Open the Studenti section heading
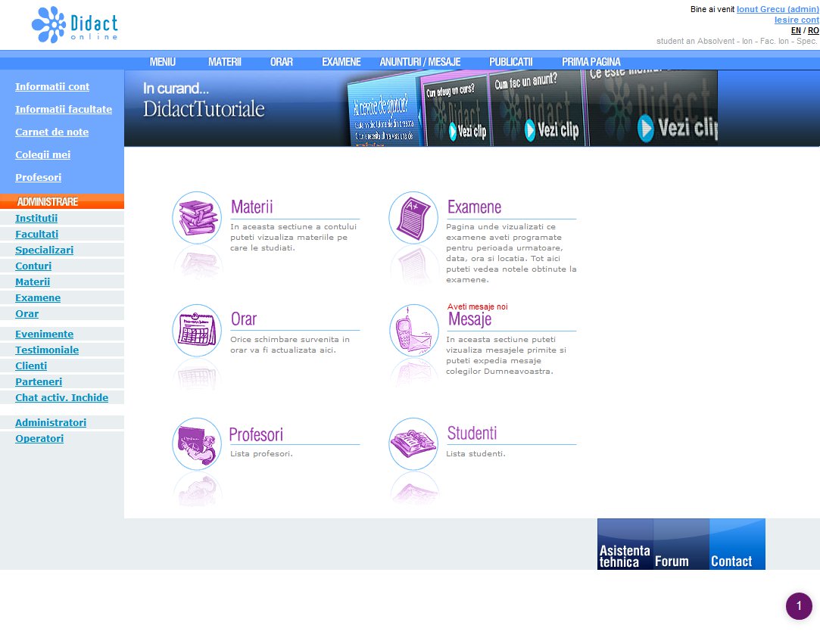 (x=472, y=433)
